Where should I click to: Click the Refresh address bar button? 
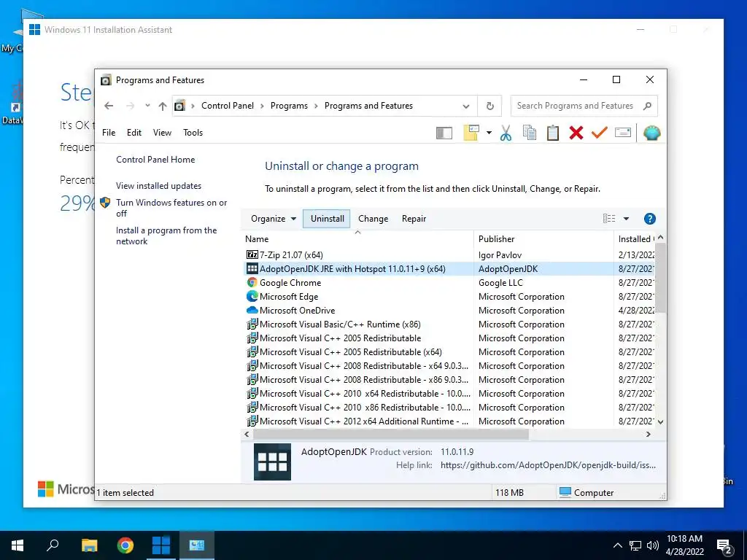click(489, 106)
